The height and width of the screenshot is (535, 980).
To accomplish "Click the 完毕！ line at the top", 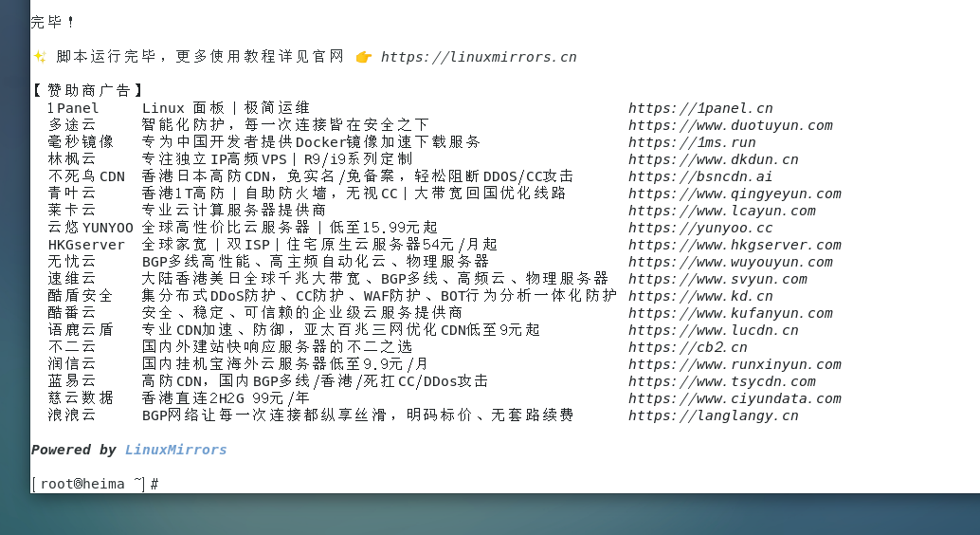I will (x=54, y=23).
